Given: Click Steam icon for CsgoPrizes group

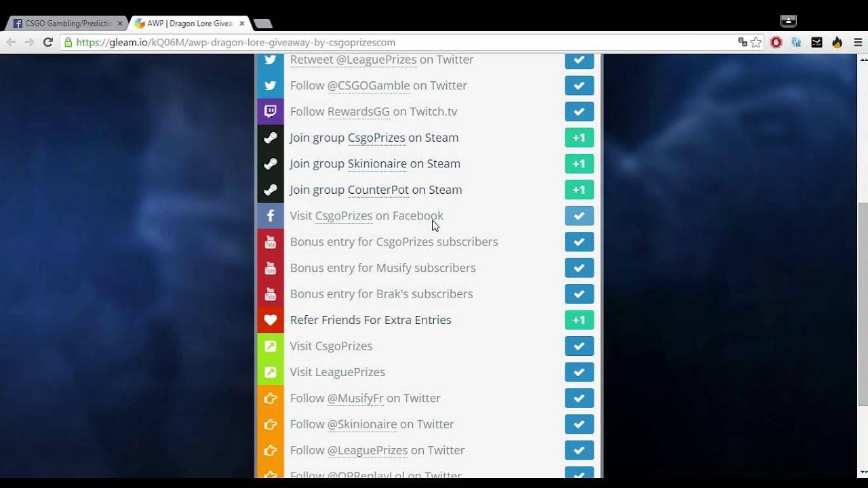Looking at the screenshot, I should pos(270,138).
